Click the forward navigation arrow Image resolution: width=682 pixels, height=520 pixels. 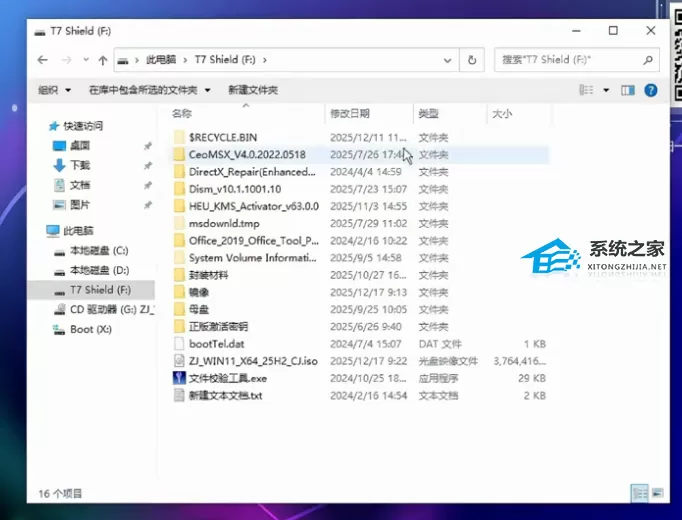(67, 60)
